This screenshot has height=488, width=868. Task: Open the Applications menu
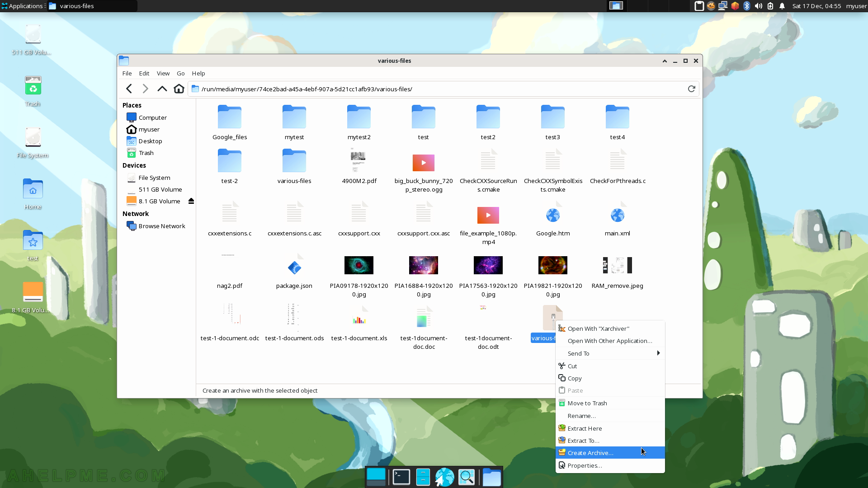tap(23, 6)
